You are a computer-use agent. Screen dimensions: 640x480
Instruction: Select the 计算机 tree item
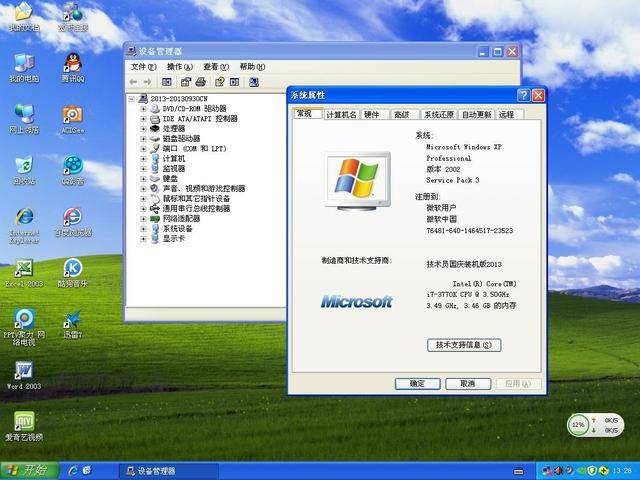174,159
